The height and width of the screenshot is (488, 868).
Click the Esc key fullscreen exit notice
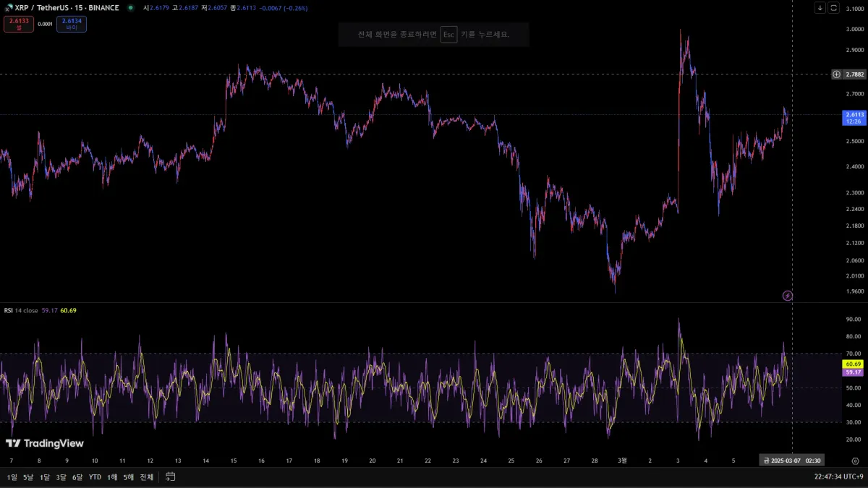click(434, 34)
